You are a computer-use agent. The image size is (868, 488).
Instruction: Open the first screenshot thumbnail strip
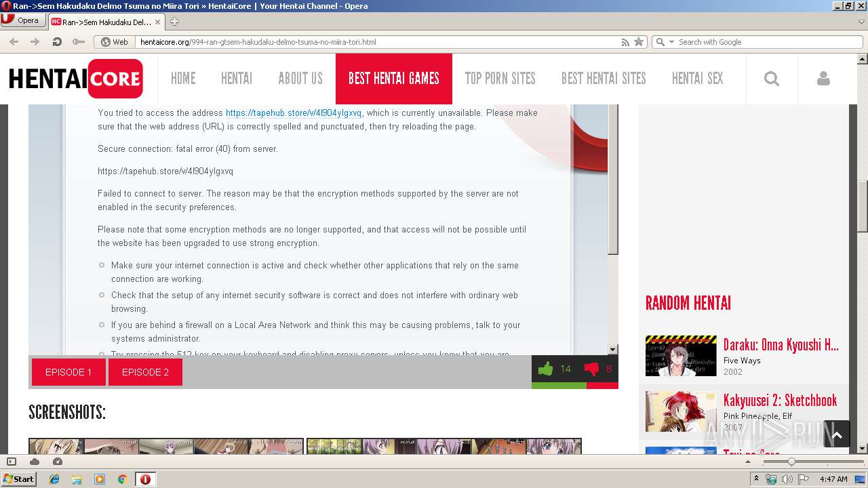(x=166, y=446)
